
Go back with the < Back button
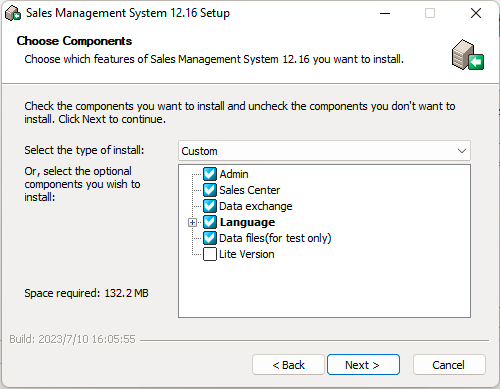[288, 365]
